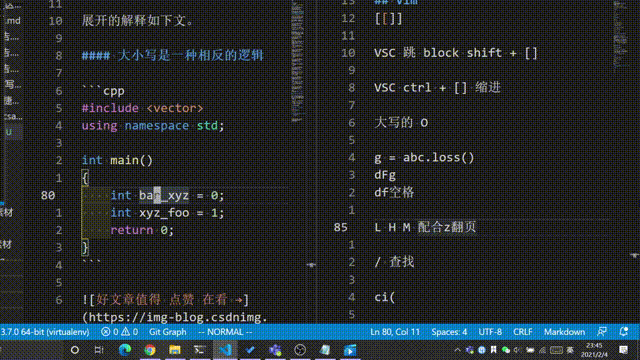
Task: Click the volume speaker tray icon
Action: point(518,350)
